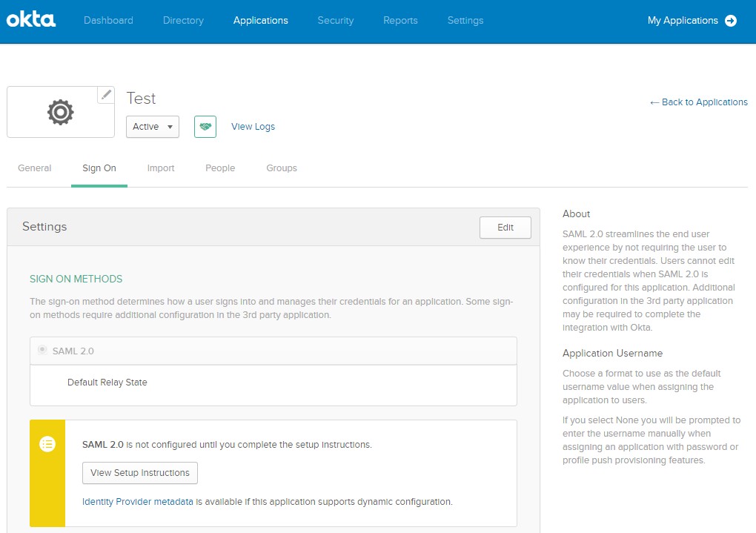This screenshot has height=533, width=756.
Task: Click the My Applications link
Action: pos(683,20)
